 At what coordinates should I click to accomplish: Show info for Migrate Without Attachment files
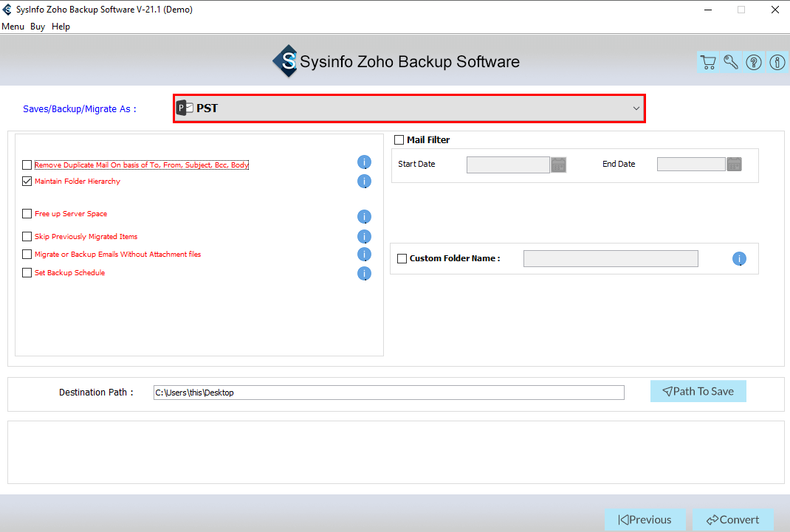tap(364, 255)
